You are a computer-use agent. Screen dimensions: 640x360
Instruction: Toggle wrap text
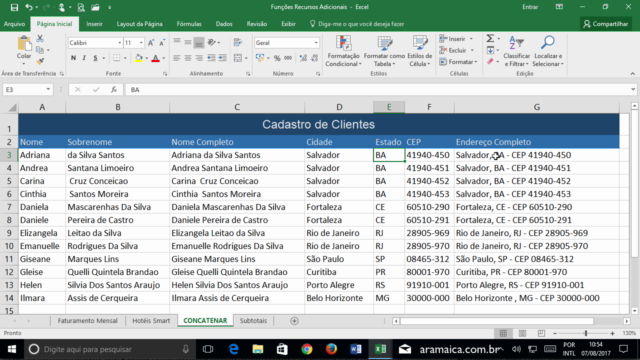(238, 43)
